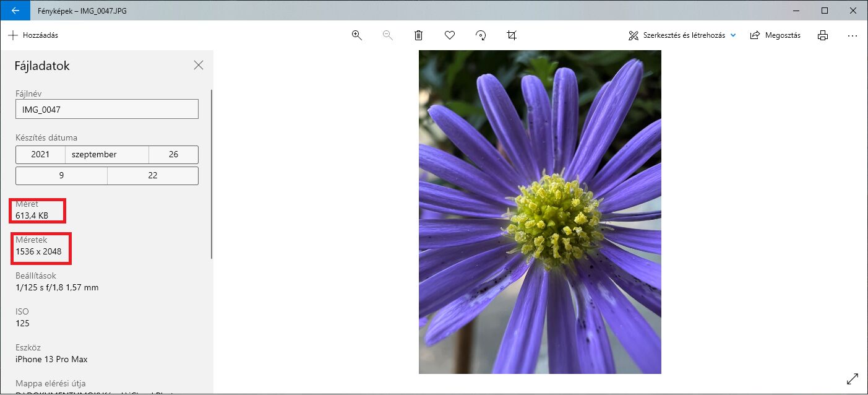
Task: Click the ISO value 125
Action: click(x=22, y=323)
